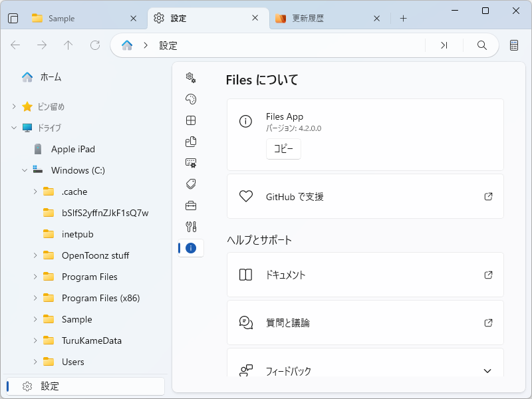
Task: Close the 設定 tab
Action: (255, 18)
